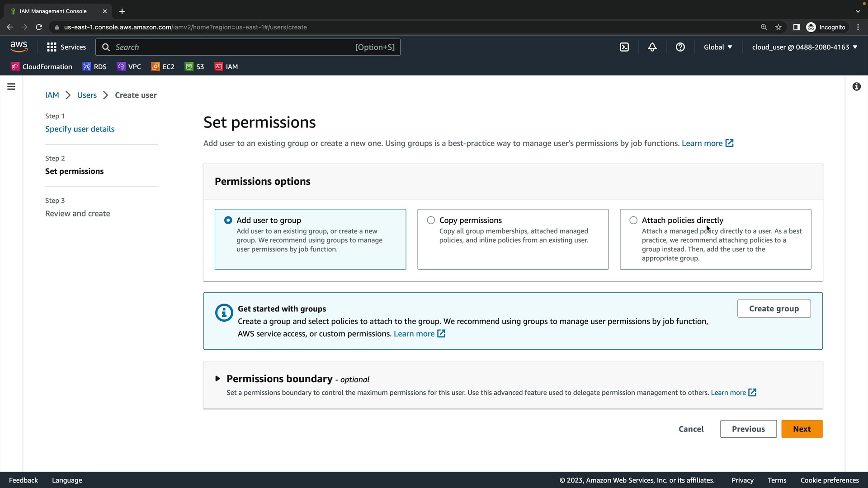Open the hamburger side navigation menu
This screenshot has width=868, height=488.
coord(11,86)
